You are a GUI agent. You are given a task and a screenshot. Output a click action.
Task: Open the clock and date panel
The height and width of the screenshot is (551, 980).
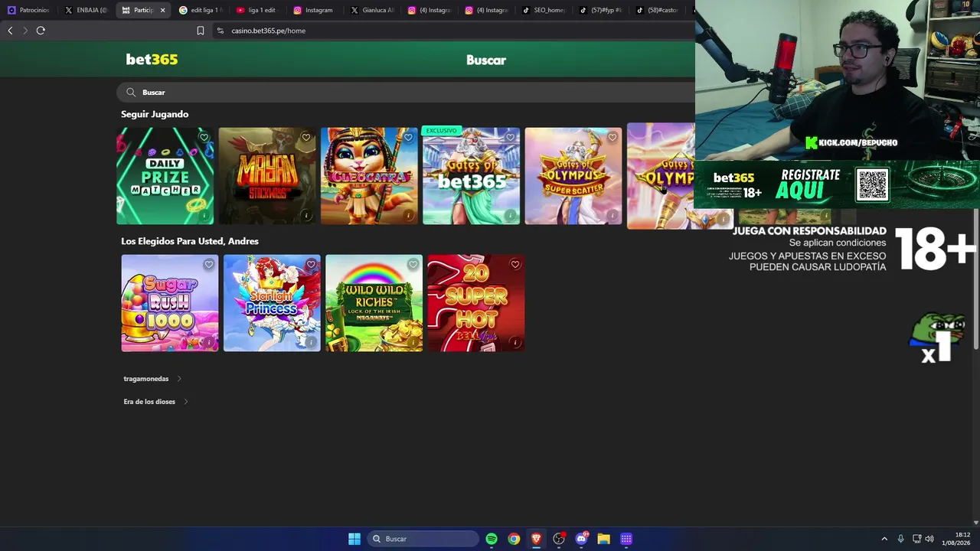click(956, 539)
